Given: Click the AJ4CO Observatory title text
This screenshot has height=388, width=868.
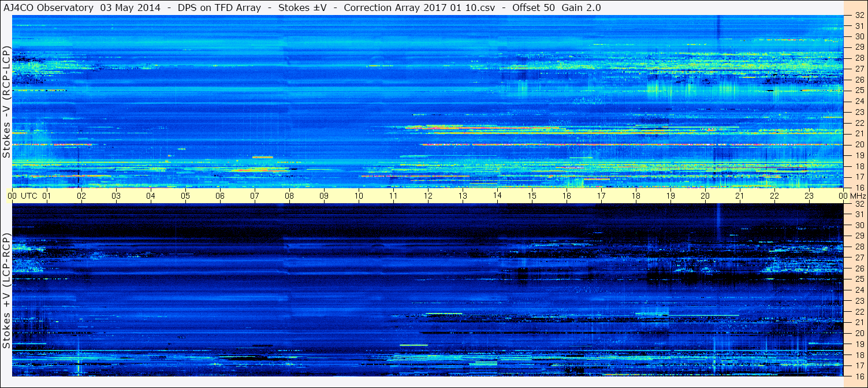Looking at the screenshot, I should coord(49,8).
